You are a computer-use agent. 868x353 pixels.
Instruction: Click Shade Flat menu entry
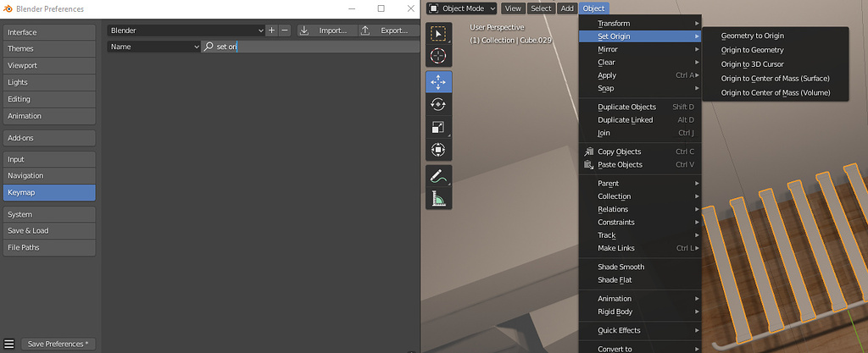640,280
